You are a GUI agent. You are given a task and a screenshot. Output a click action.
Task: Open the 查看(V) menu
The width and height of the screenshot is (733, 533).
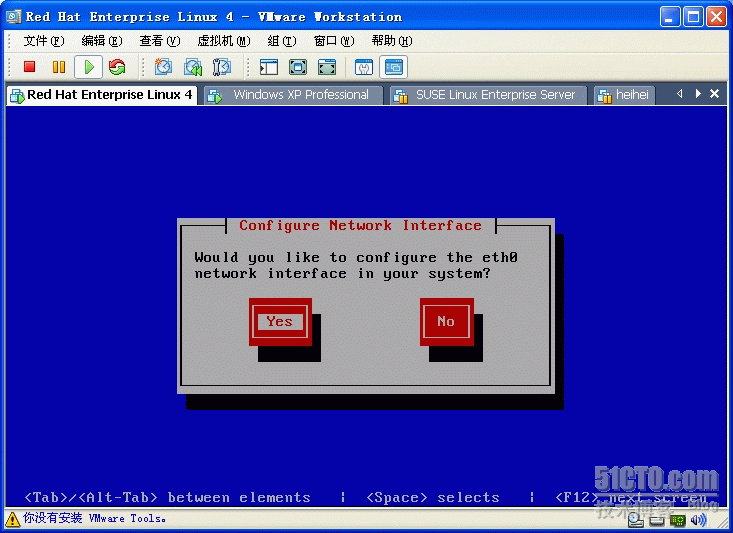pos(159,41)
